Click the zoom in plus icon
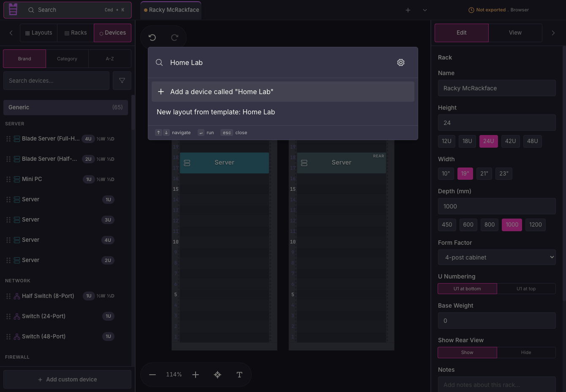The image size is (566, 392). (196, 375)
